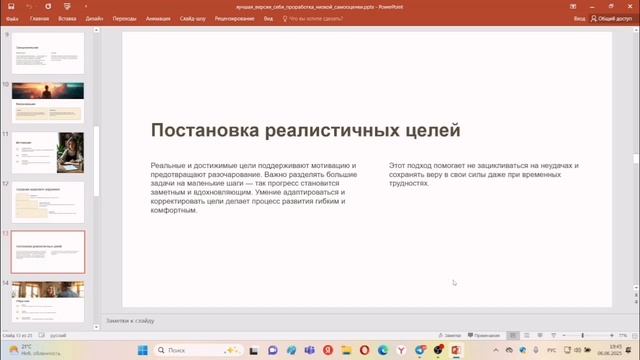
Task: Open the weather widget on the taskbar
Action: pos(35,350)
